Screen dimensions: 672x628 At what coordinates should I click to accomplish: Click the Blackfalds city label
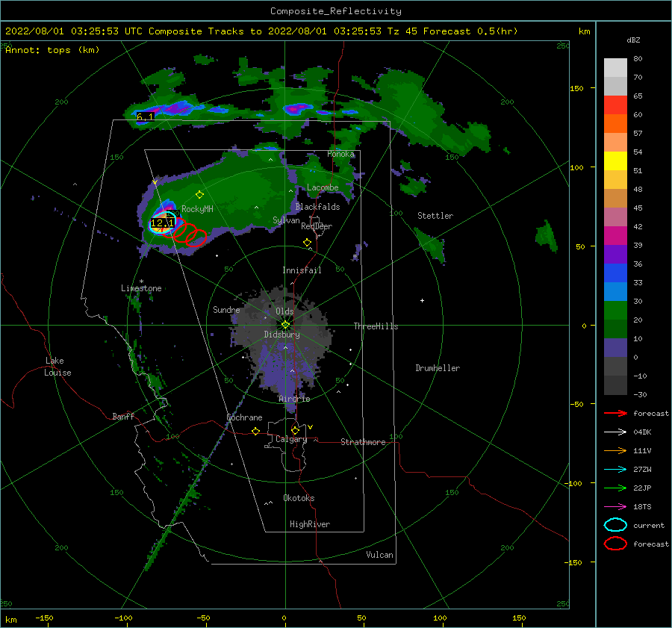pos(317,207)
